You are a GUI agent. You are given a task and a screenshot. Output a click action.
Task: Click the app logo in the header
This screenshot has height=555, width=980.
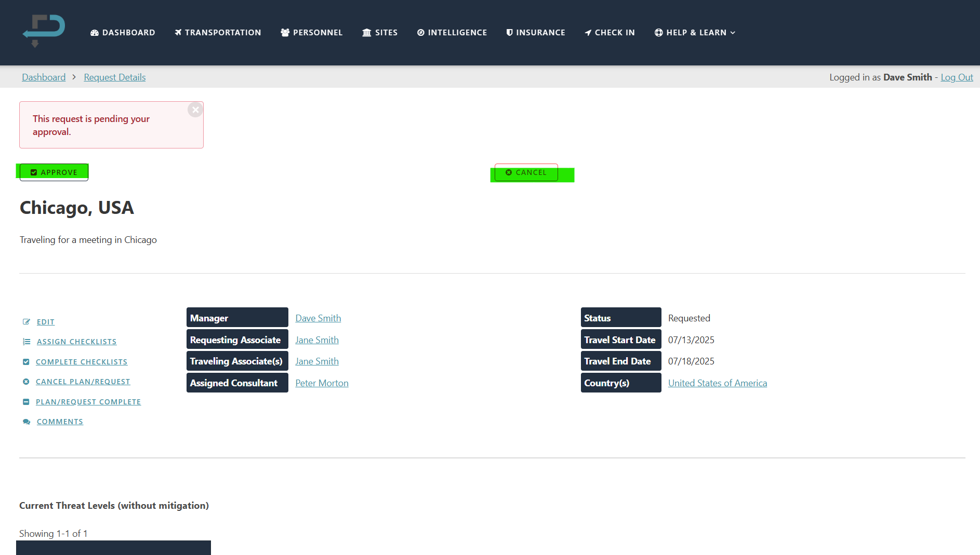click(x=44, y=31)
